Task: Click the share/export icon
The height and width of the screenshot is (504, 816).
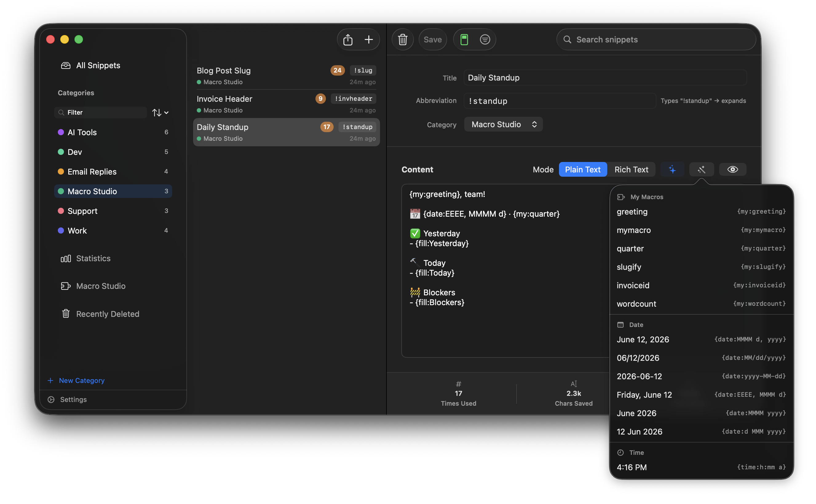Action: pos(348,39)
